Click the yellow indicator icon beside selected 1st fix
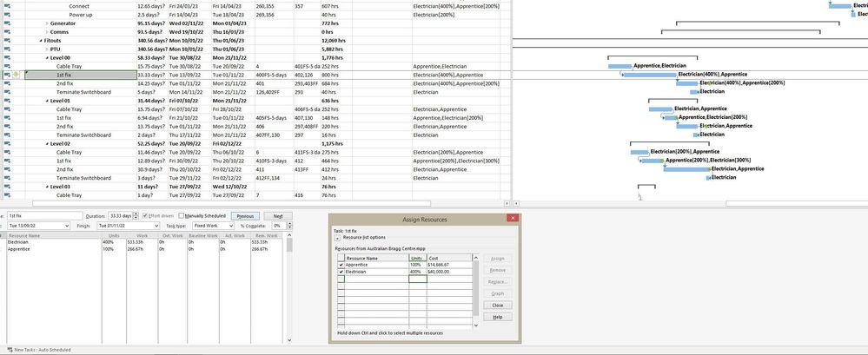 (17, 75)
